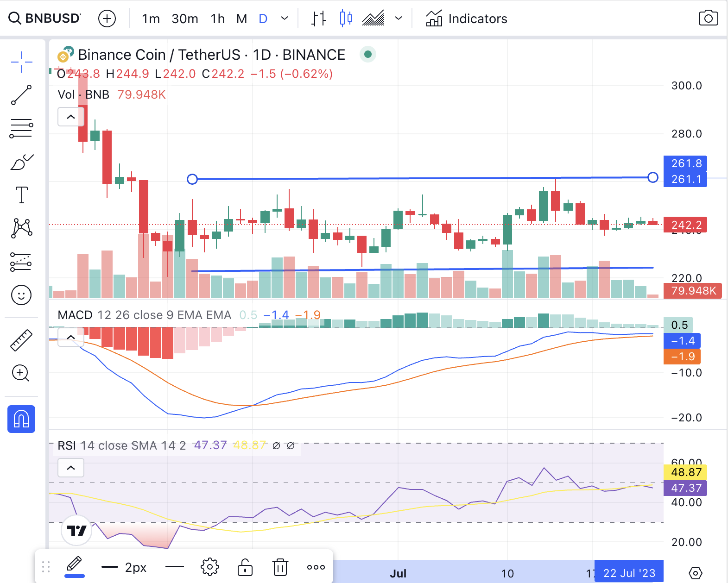Click the Jul label on time axis
Image resolution: width=728 pixels, height=583 pixels.
click(x=398, y=573)
